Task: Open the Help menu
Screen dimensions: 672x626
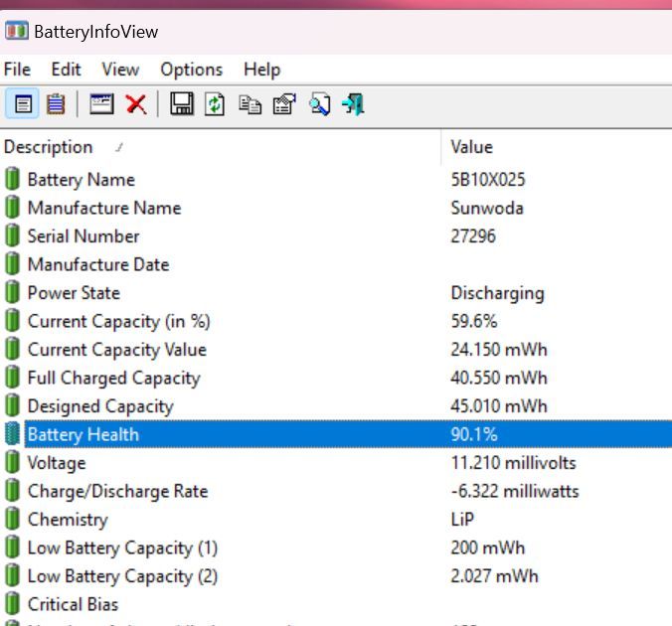Action: (261, 70)
